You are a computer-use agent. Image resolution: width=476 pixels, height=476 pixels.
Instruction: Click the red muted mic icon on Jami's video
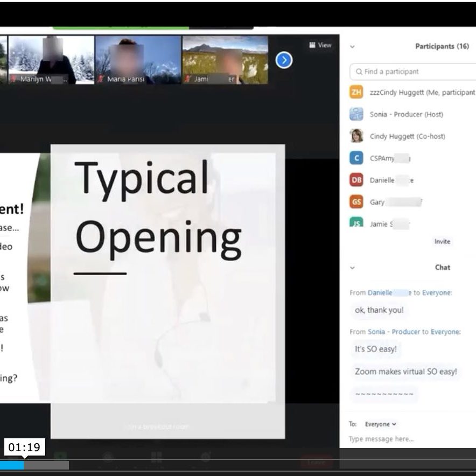pos(187,79)
